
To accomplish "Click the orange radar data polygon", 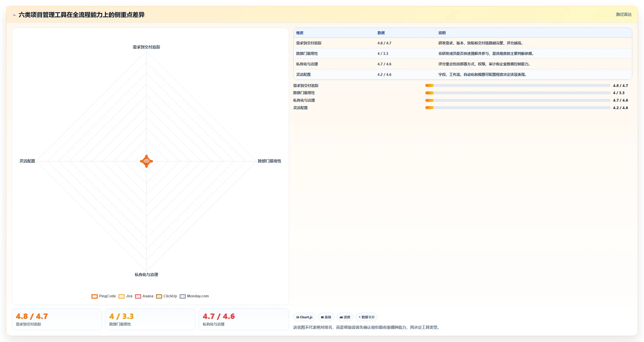I will (146, 161).
